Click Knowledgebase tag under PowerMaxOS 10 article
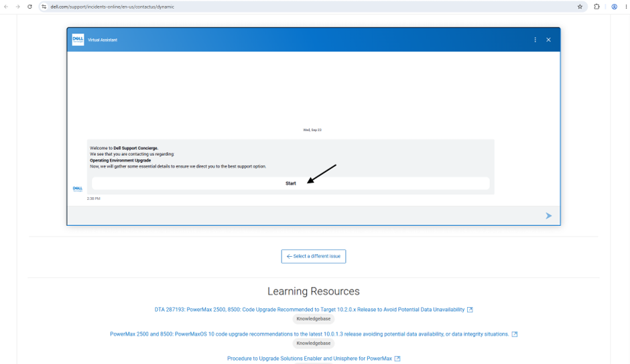 314,343
